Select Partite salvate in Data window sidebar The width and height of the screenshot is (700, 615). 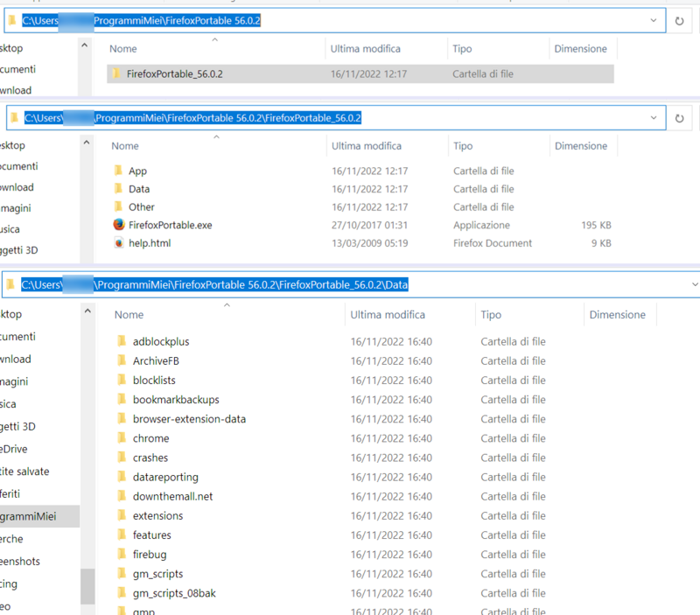[x=24, y=472]
